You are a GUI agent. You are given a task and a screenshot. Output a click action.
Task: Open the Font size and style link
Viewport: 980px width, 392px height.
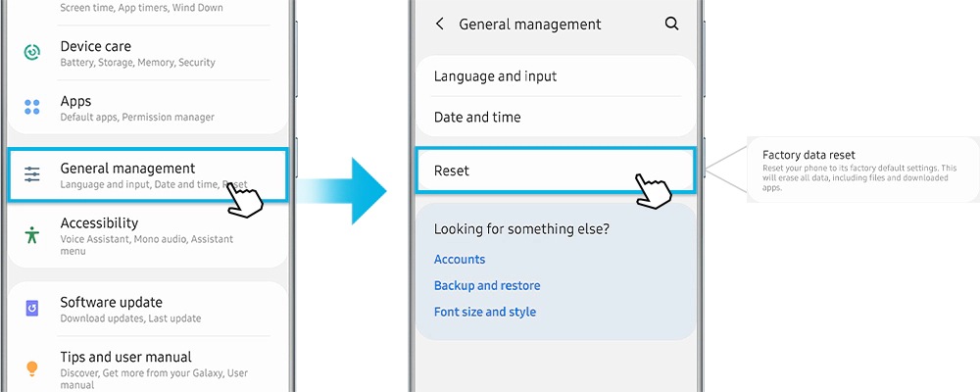coord(485,313)
